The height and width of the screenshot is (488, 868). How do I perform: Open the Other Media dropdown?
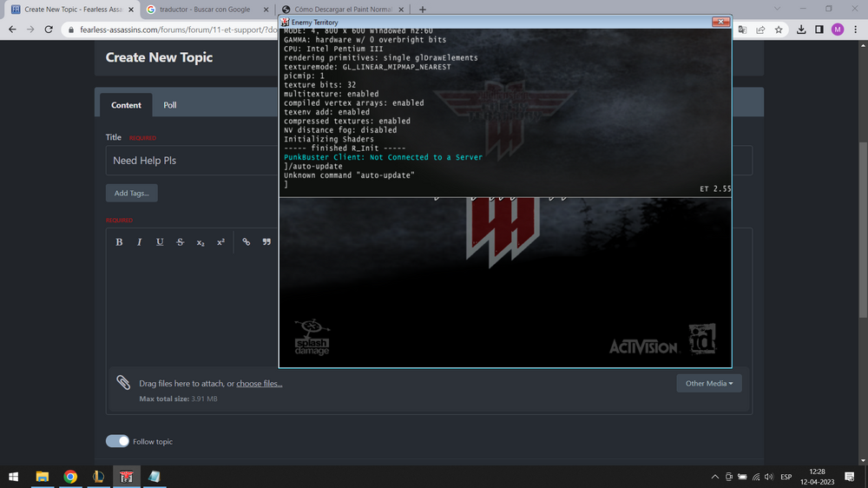pyautogui.click(x=709, y=383)
